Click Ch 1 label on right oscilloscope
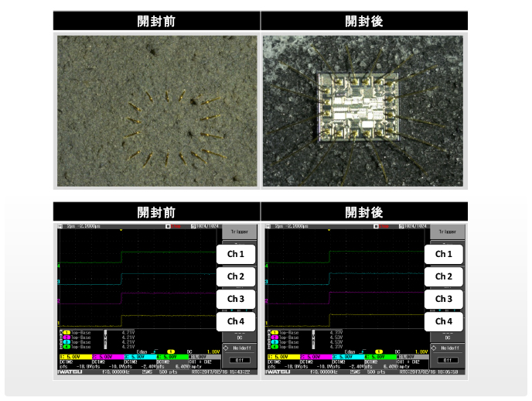The width and height of the screenshot is (532, 401). pyautogui.click(x=444, y=254)
